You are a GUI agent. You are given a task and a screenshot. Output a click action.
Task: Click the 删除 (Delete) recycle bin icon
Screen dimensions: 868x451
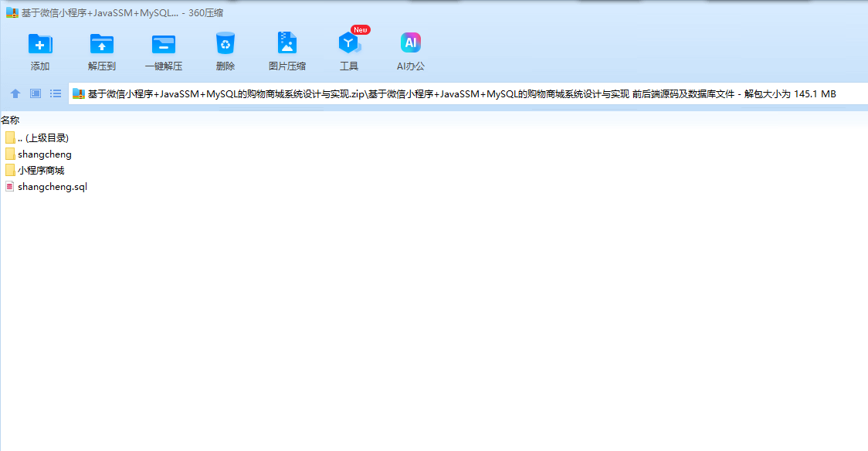225,43
